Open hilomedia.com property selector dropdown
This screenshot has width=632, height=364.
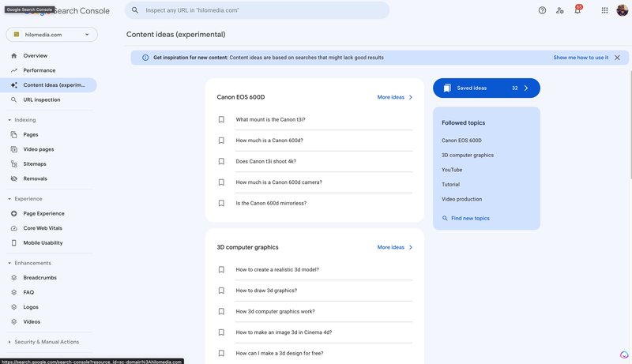click(51, 35)
